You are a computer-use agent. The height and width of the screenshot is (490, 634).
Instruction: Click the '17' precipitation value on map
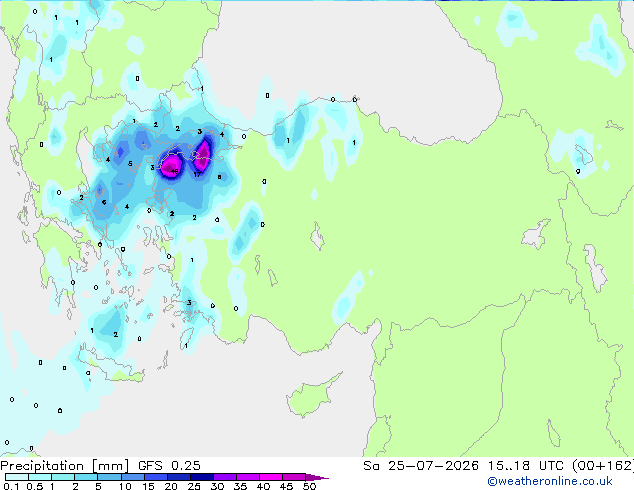click(x=197, y=175)
